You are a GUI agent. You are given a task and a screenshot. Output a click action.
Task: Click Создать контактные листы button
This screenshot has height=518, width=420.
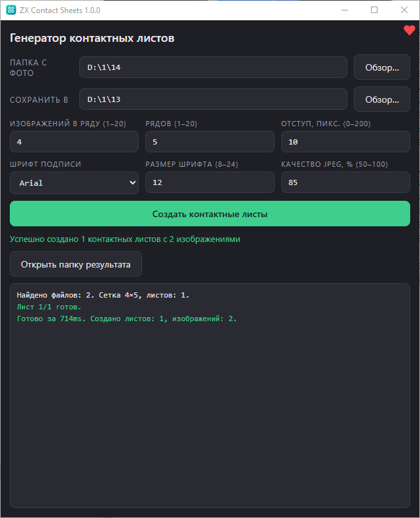(210, 214)
